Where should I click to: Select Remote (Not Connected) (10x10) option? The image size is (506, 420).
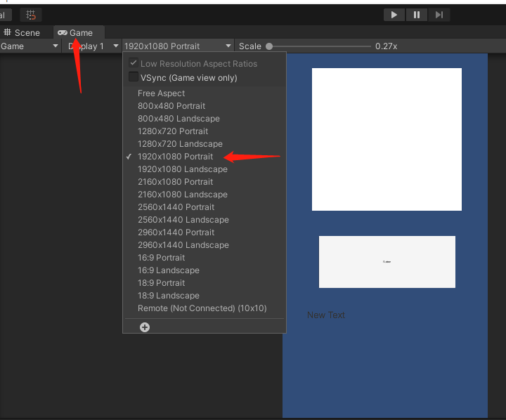click(x=205, y=308)
